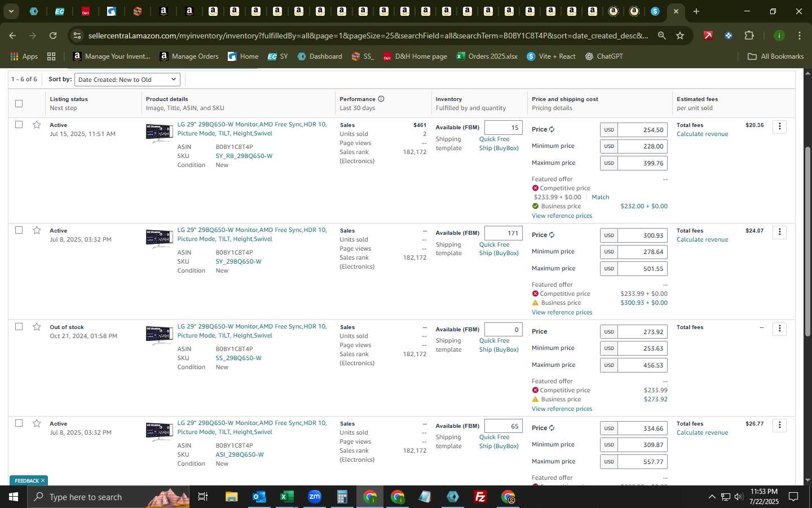The height and width of the screenshot is (508, 812).
Task: Open the Apps bookmark shortcut
Action: pos(24,56)
